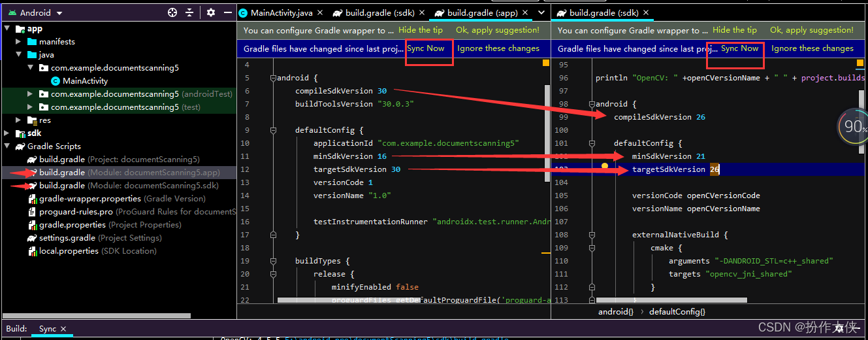Click Ok, apply suggestion! in left editor

(x=498, y=30)
